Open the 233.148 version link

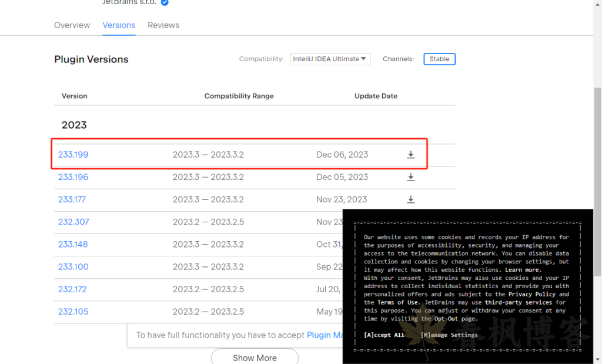[73, 244]
